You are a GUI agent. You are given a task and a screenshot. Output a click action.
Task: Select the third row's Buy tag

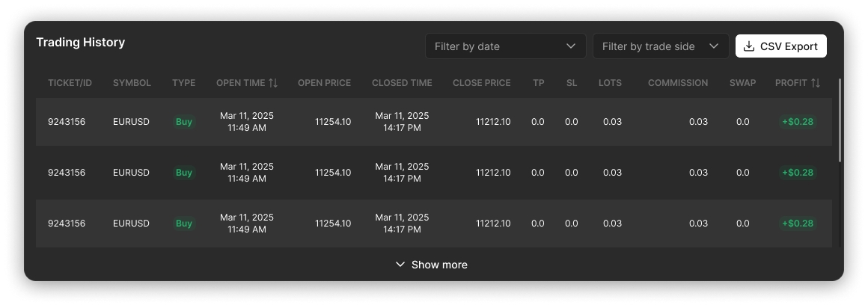[183, 224]
